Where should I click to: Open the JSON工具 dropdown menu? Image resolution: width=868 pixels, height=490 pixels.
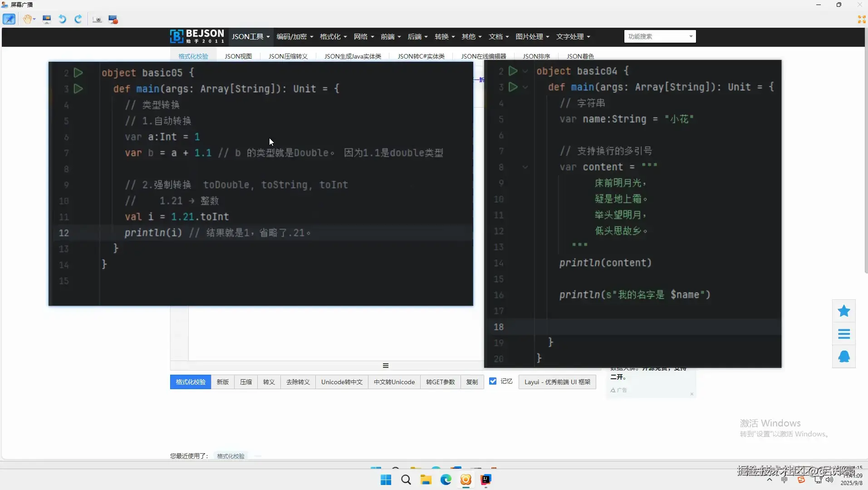point(250,37)
